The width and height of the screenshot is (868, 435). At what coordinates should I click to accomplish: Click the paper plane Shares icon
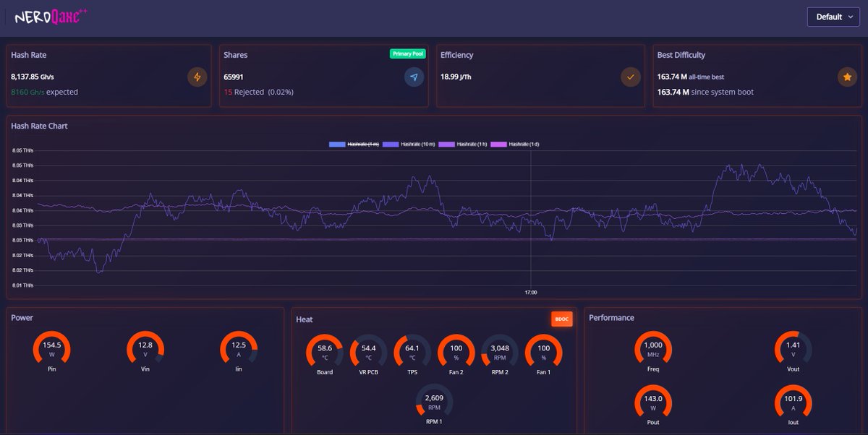414,77
